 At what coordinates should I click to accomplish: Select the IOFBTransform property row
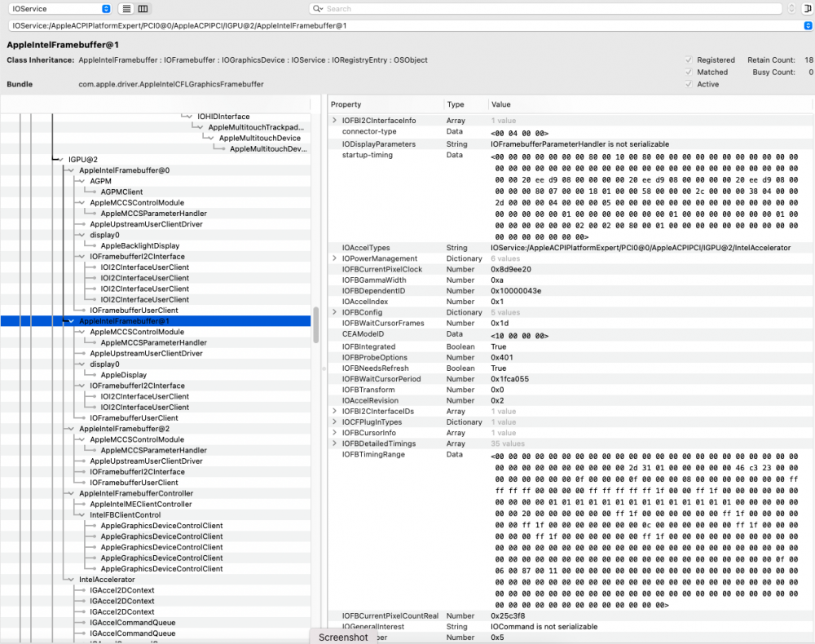coord(570,390)
